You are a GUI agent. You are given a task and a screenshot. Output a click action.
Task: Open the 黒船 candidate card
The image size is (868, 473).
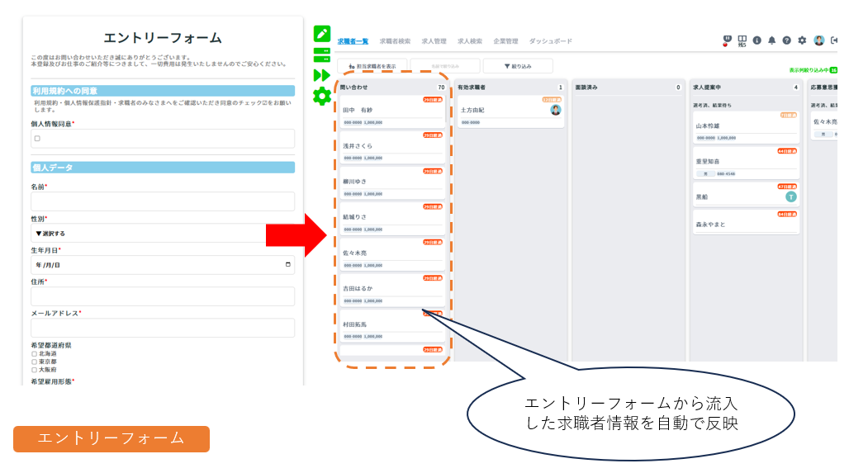coord(746,194)
